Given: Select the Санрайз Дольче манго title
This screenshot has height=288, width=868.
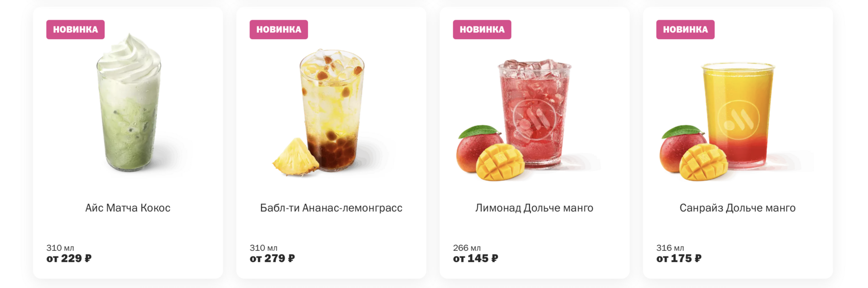Looking at the screenshot, I should (737, 208).
